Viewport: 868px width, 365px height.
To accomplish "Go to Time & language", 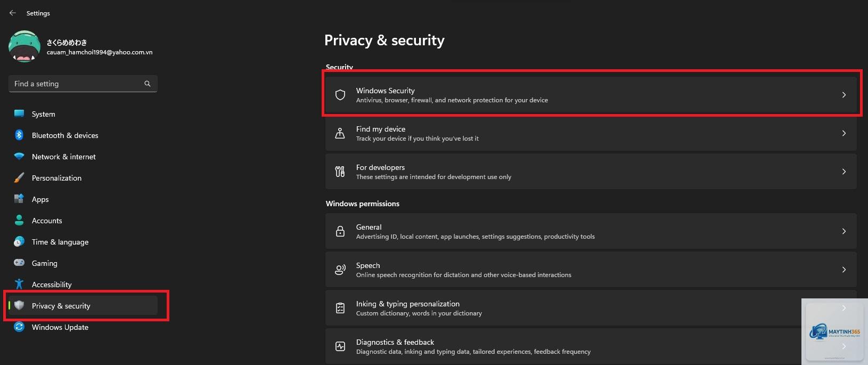I will pyautogui.click(x=83, y=241).
